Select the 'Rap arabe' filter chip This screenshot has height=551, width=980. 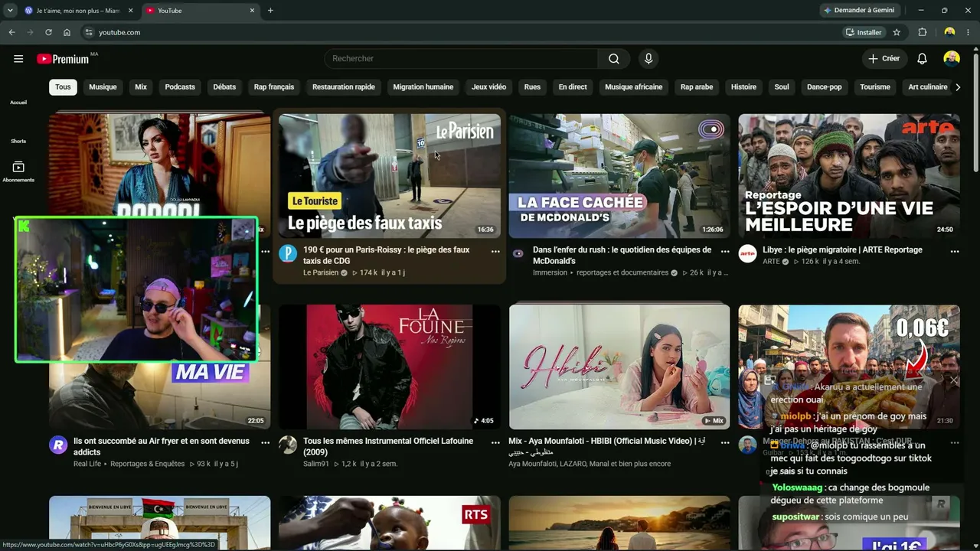697,87
